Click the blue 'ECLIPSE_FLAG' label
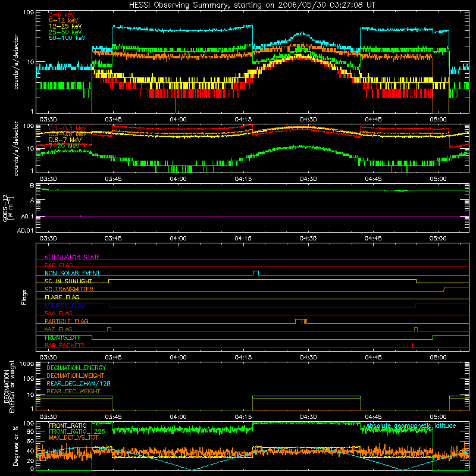476x476 pixels. [65, 305]
